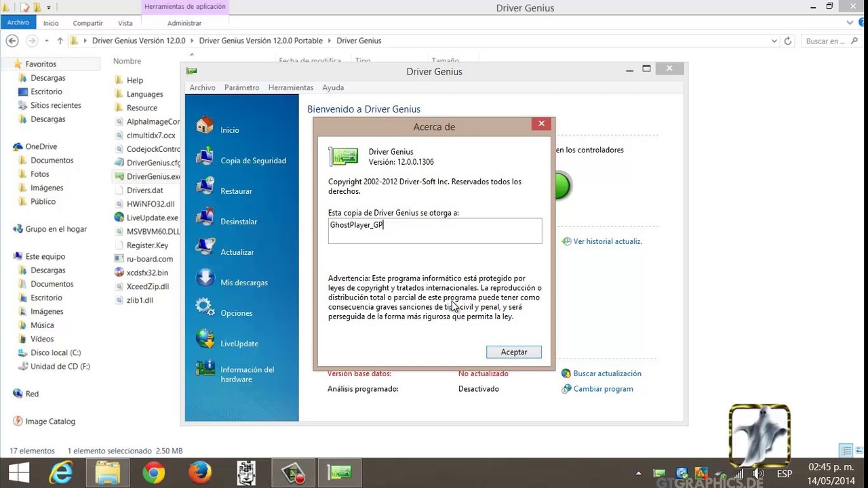Open Quick Access Toolbar customize dropdown
Screen dimensions: 868x488
pos(49,7)
